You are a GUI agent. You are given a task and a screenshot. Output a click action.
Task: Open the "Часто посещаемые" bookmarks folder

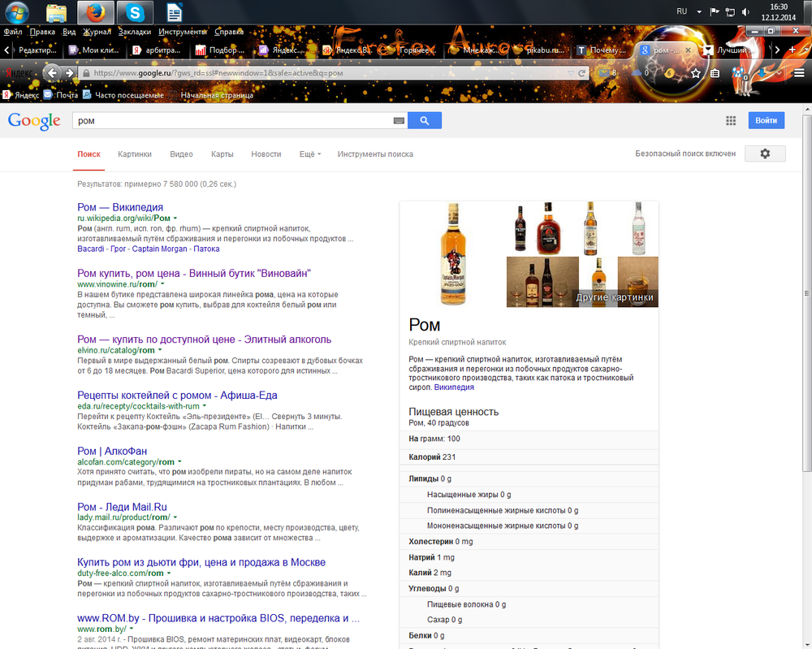(123, 95)
